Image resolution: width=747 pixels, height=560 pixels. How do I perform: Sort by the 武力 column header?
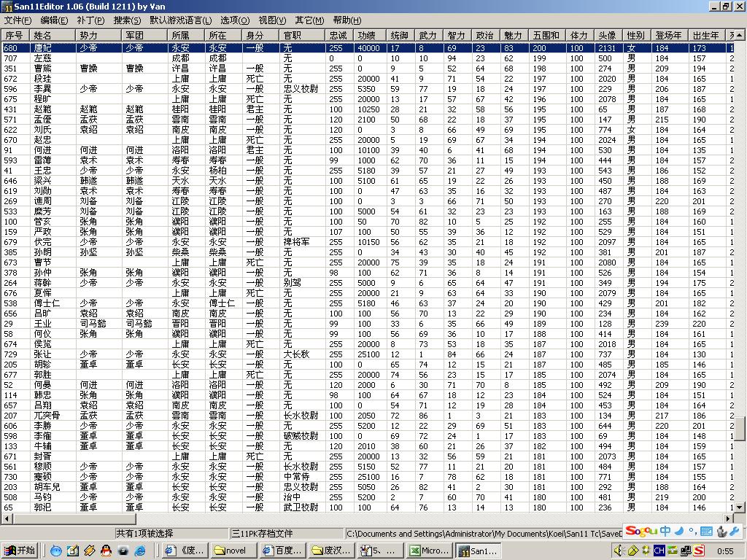pyautogui.click(x=427, y=35)
